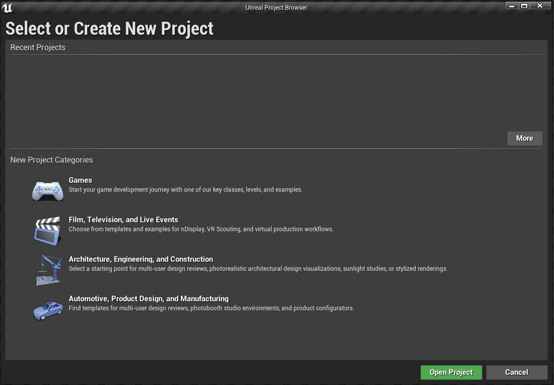
Task: Minimize the Unreal Project Browser window
Action: (x=511, y=6)
